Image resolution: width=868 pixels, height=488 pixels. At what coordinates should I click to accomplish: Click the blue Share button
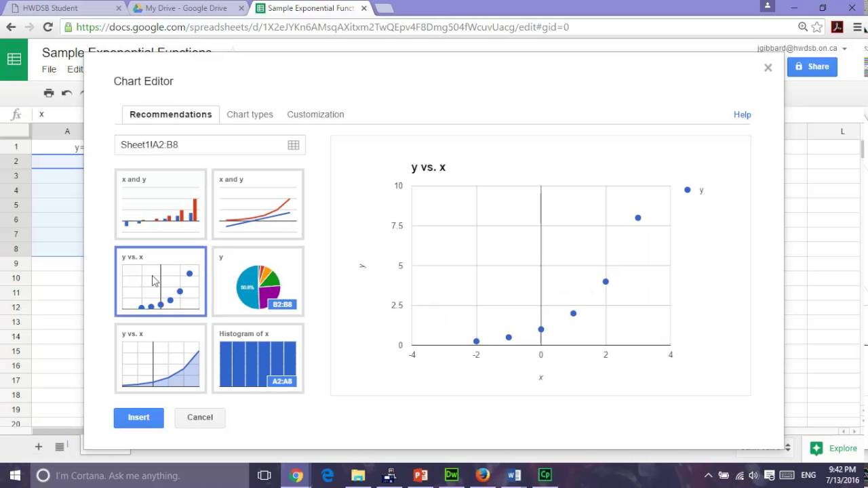click(812, 66)
